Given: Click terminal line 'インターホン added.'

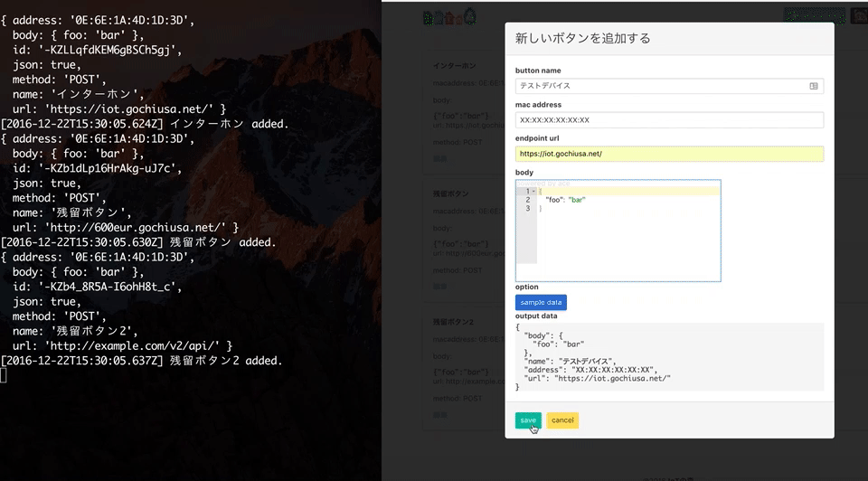Looking at the screenshot, I should 229,124.
